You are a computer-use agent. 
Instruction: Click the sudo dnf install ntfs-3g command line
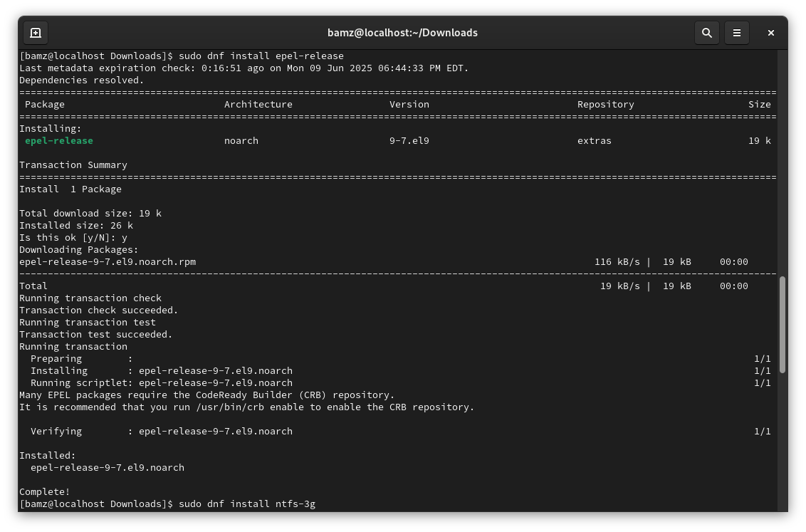pyautogui.click(x=246, y=504)
